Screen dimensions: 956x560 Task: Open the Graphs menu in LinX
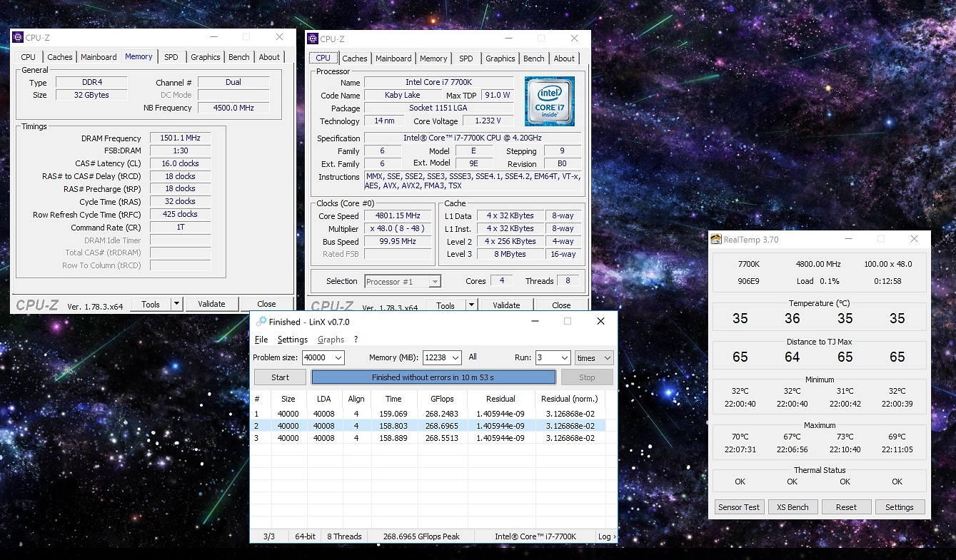[331, 340]
